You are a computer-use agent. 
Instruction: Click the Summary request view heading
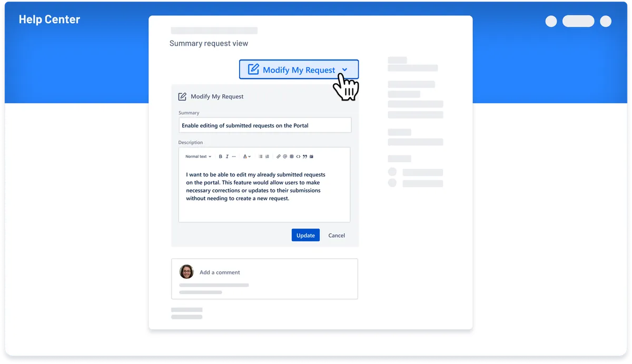coord(209,44)
